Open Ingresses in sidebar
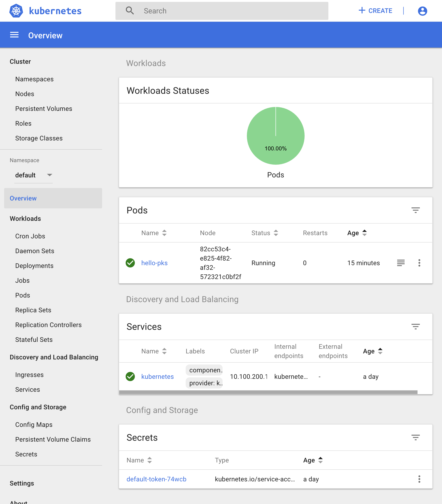 pyautogui.click(x=29, y=375)
